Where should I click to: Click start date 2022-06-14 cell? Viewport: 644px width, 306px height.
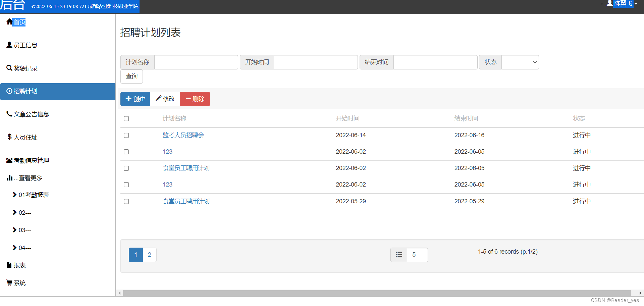click(351, 135)
